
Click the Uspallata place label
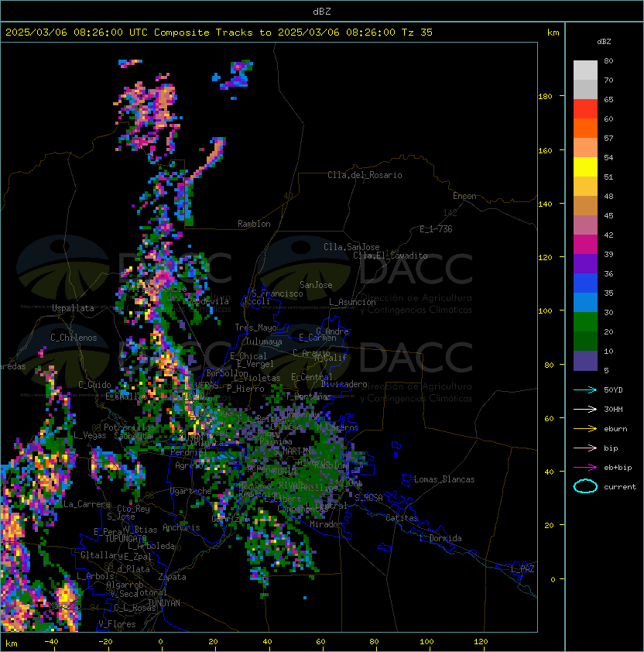coord(73,308)
